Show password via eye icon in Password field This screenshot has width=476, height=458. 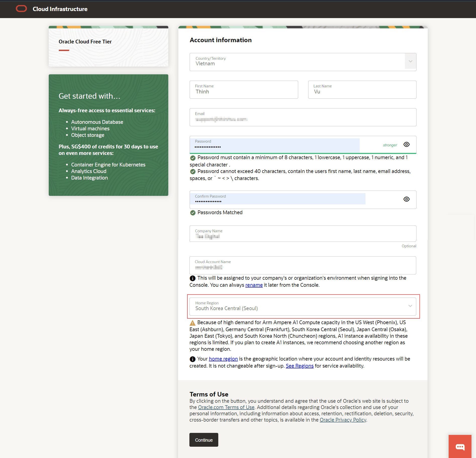click(x=406, y=144)
